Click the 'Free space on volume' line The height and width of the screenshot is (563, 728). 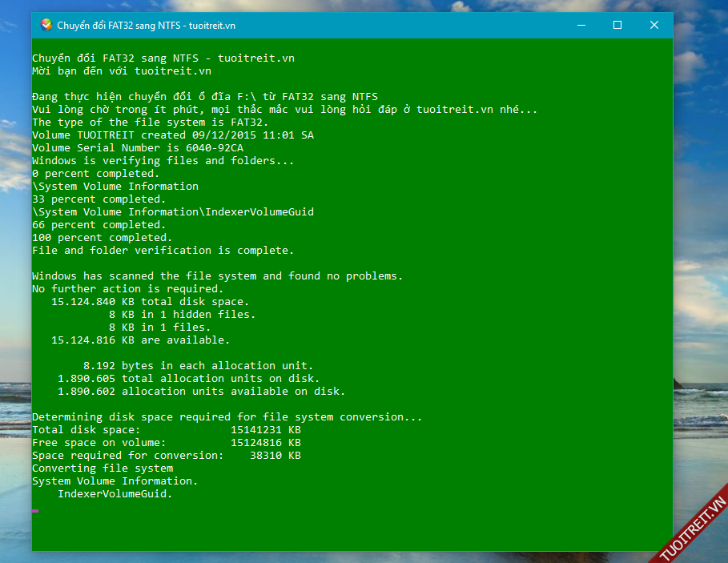coord(166,443)
